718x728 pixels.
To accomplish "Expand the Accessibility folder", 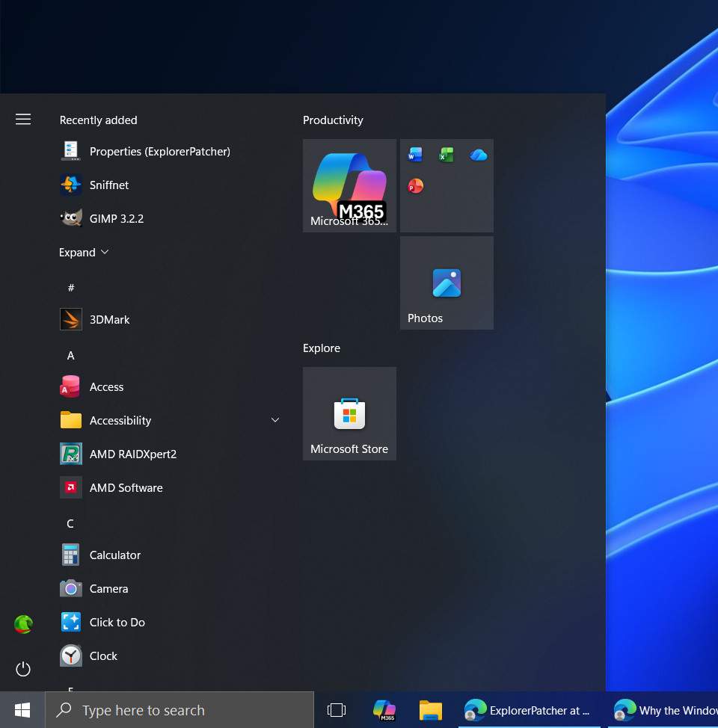I will coord(274,420).
